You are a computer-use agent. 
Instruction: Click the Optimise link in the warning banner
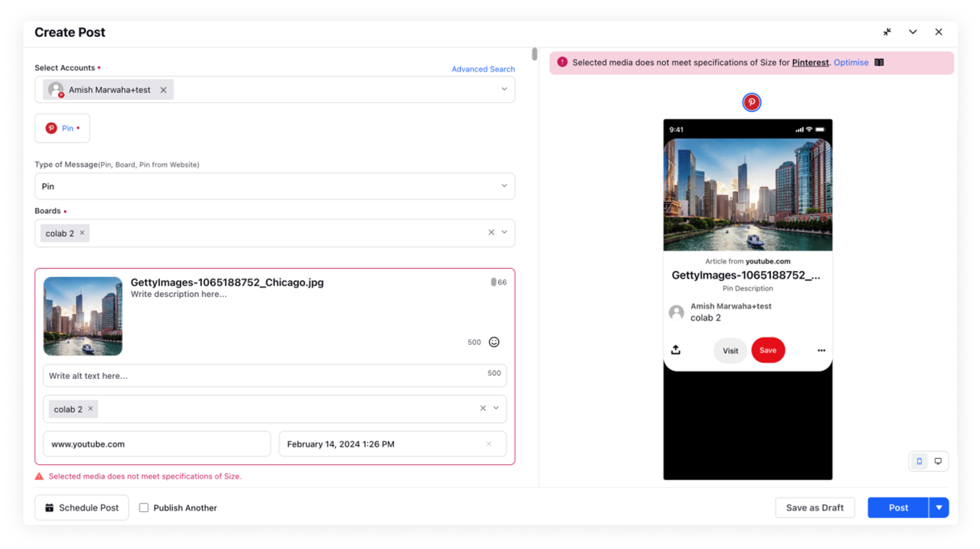[x=851, y=62]
